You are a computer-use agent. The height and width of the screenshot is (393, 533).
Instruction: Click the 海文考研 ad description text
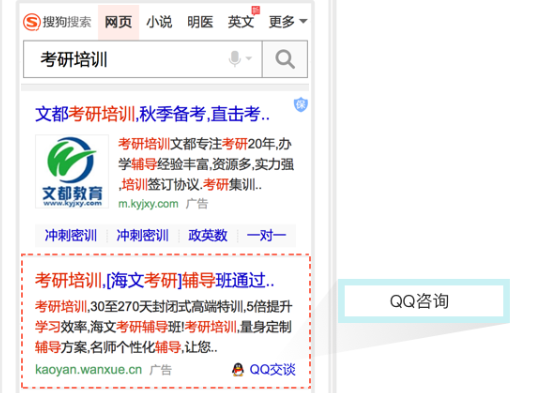(164, 327)
